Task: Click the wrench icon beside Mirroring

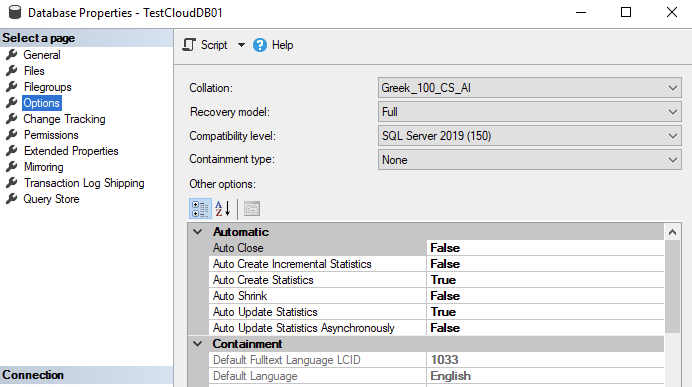Action: pyautogui.click(x=11, y=167)
